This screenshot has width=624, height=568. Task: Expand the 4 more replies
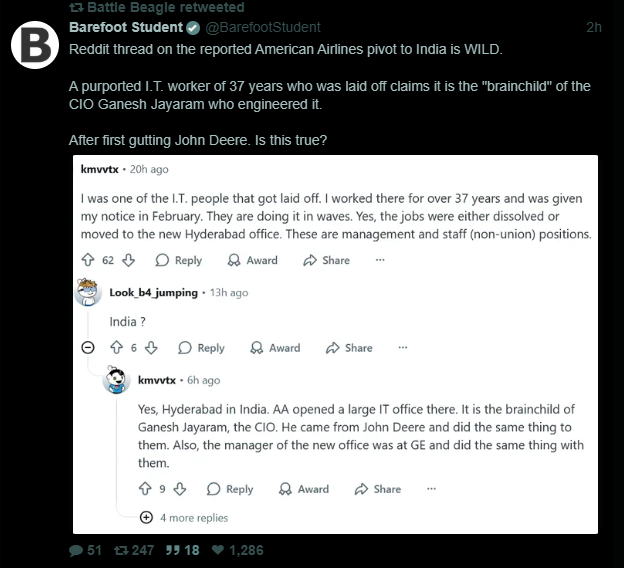[x=146, y=517]
